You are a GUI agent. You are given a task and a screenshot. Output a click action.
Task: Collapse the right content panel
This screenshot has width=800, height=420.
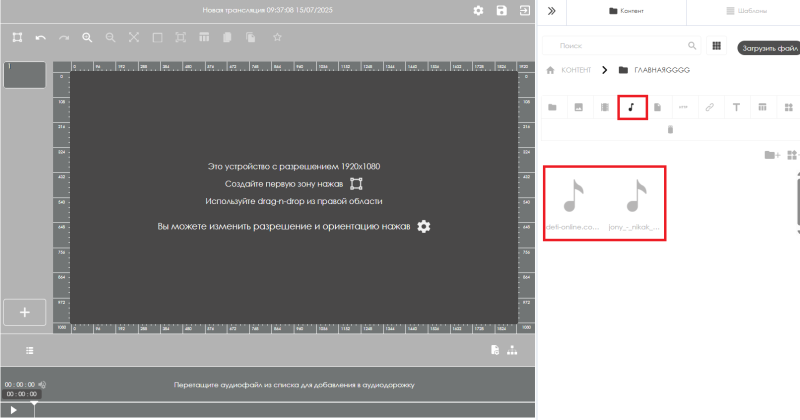pyautogui.click(x=551, y=10)
